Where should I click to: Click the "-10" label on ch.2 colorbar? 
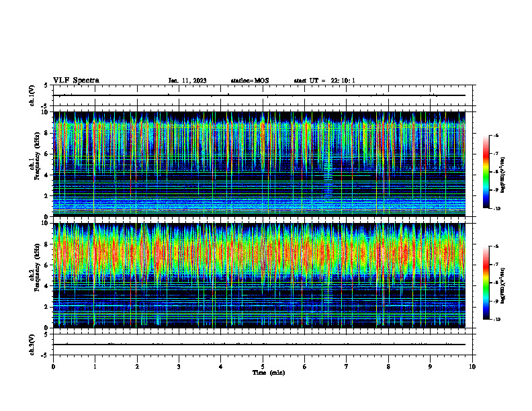[497, 320]
